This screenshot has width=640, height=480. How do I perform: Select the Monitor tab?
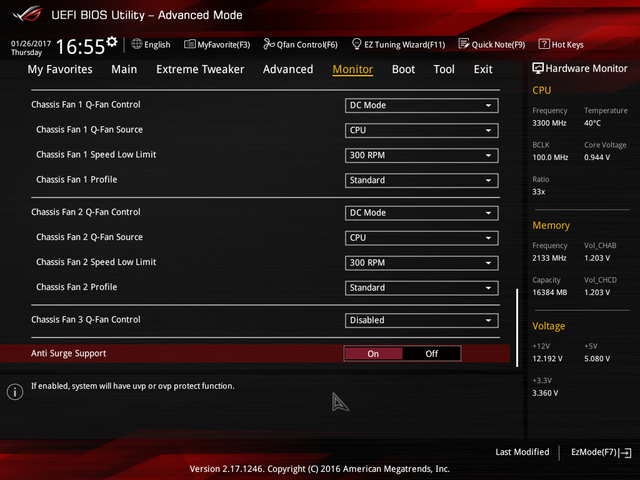[x=353, y=69]
